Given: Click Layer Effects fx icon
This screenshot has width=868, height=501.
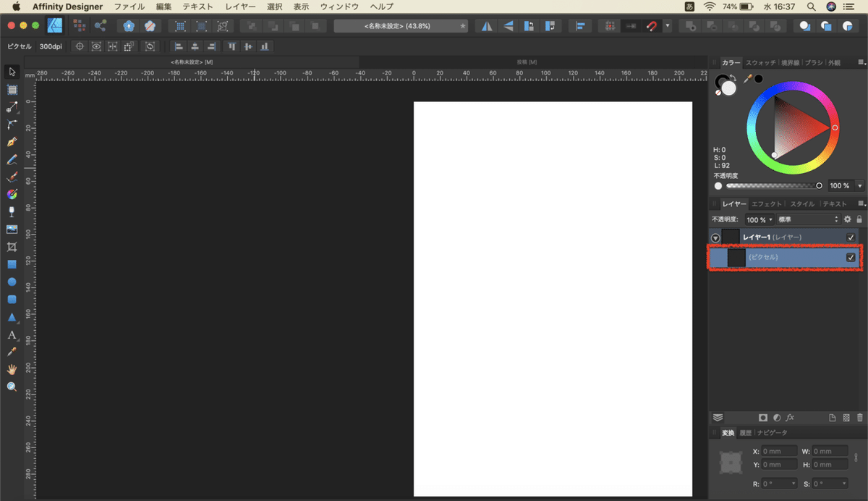Looking at the screenshot, I should tap(791, 418).
